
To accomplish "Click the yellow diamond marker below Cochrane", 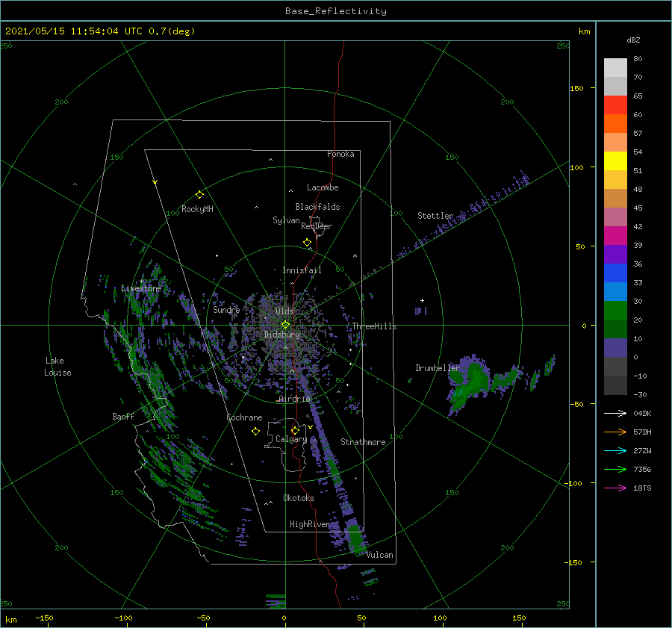I will click(x=255, y=432).
